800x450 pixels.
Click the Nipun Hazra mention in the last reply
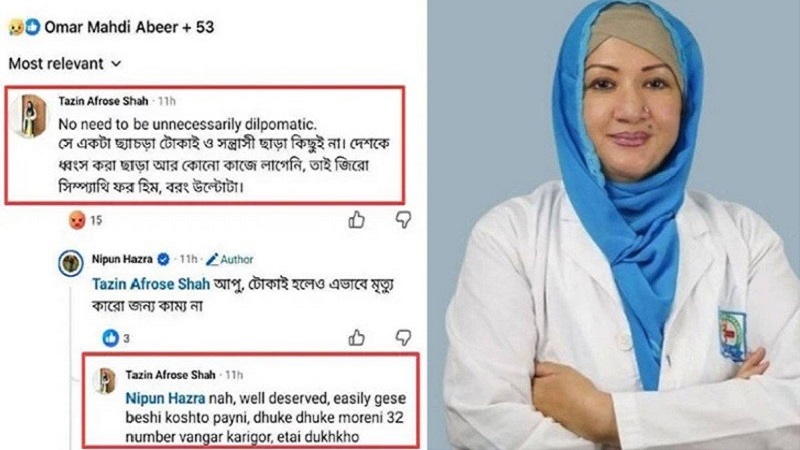pos(165,398)
